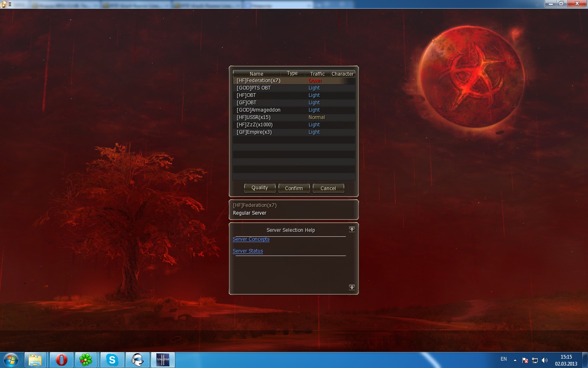588x368 pixels.
Task: Click the Normal traffic status of USSR
Action: [317, 117]
